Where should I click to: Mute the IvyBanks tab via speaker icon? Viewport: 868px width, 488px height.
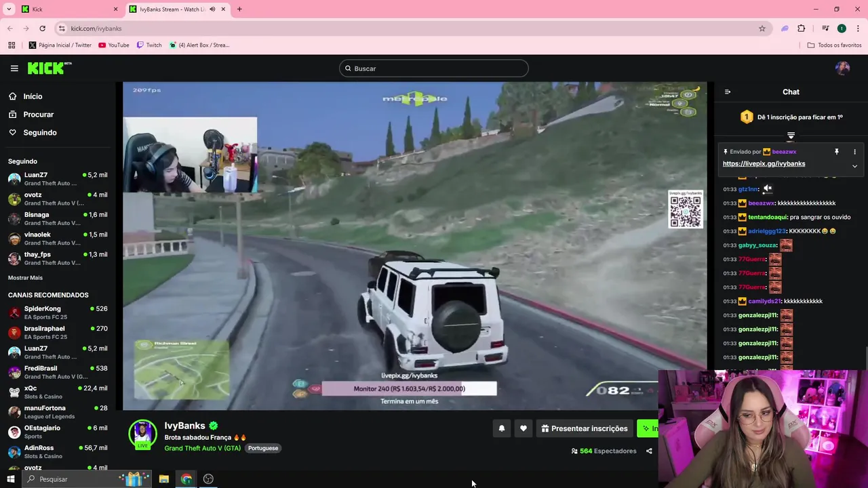pyautogui.click(x=212, y=9)
